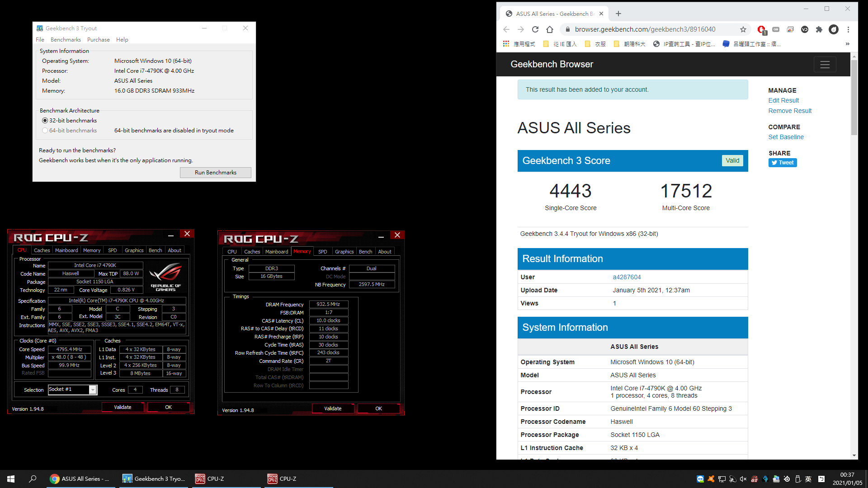Open the 從 IE 匯入 bookmark folder

click(560, 44)
